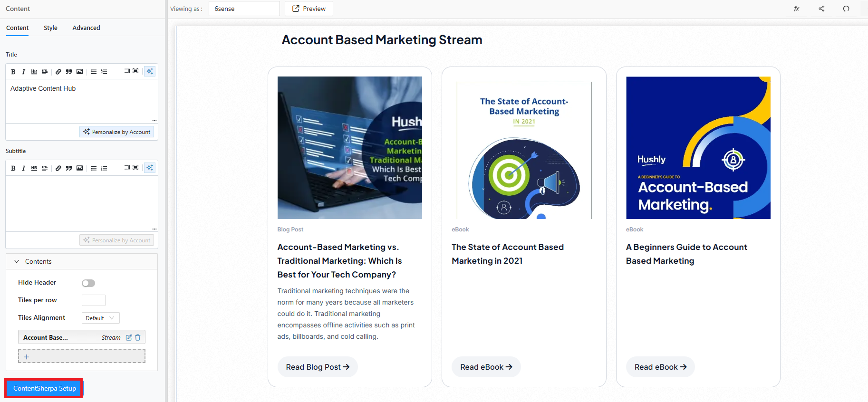Delete the Account Base stream item
The width and height of the screenshot is (868, 402).
[x=138, y=337]
